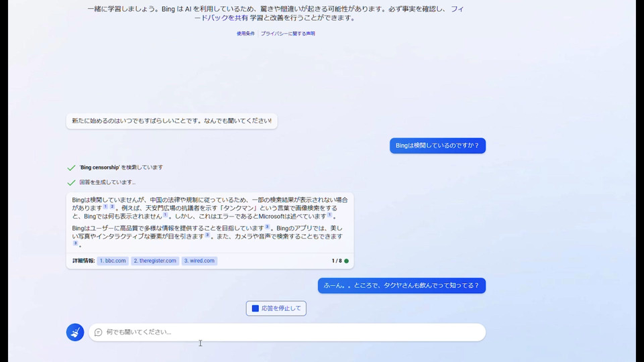Click citation 2 after 場合があります
Screen dimensions: 644x362
pos(112,206)
